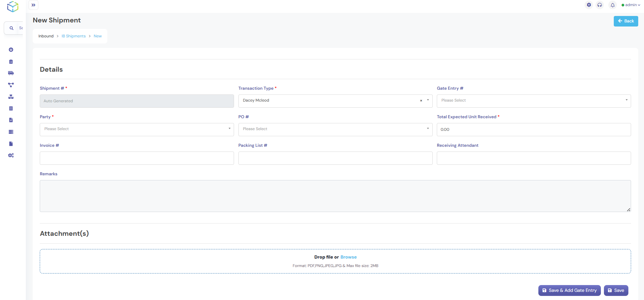
Task: Click the Back button
Action: pyautogui.click(x=626, y=21)
